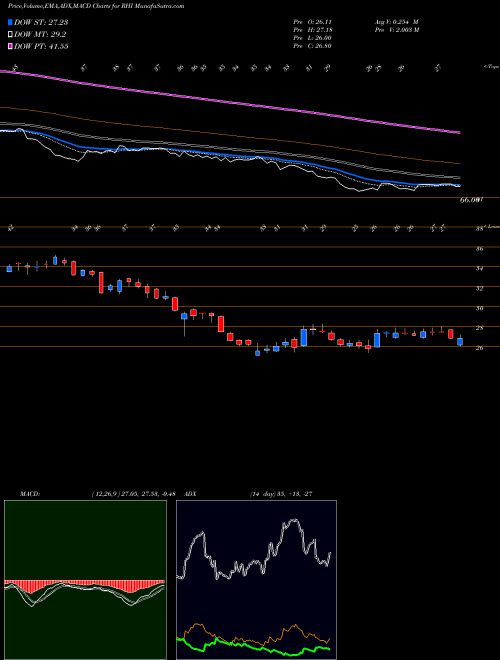Image resolution: width=500 pixels, height=660 pixels.
Task: Click the 32 price axis label
Action: point(479,288)
